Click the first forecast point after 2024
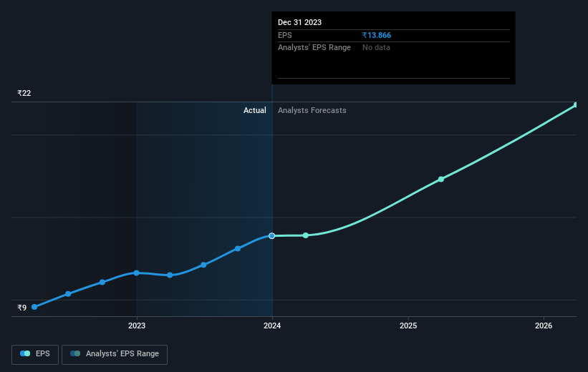The image size is (588, 372). (x=306, y=235)
